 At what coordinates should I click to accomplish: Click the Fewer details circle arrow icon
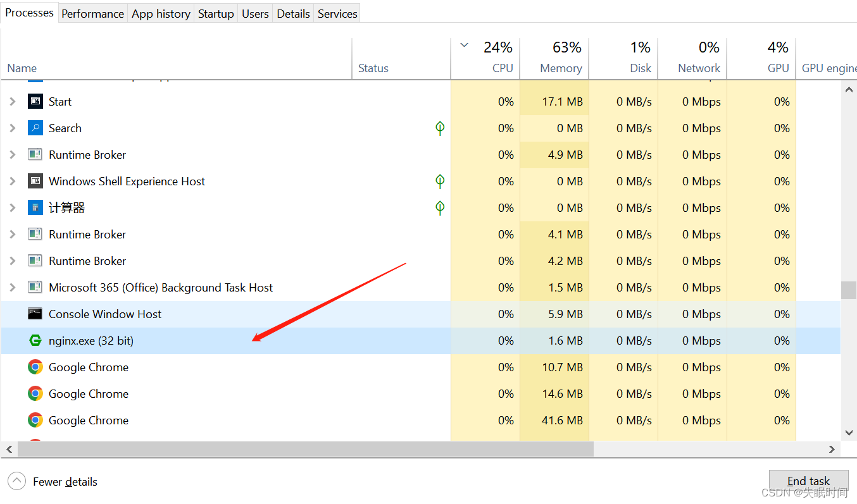pos(17,481)
